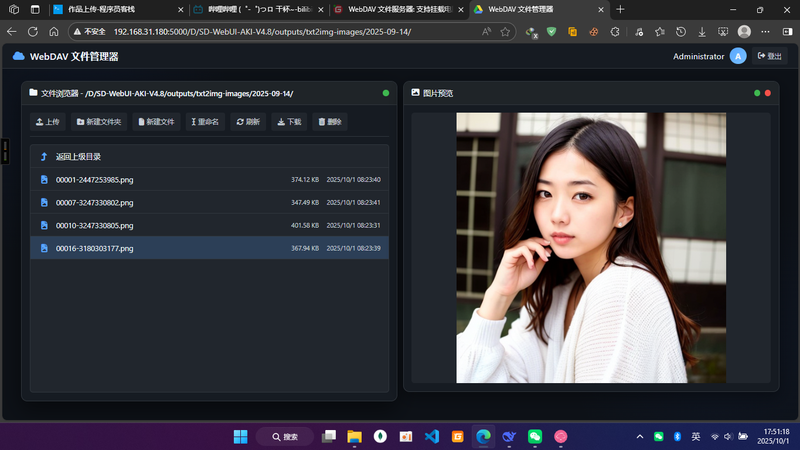
Task: Click the green shield extension icon
Action: click(x=552, y=32)
